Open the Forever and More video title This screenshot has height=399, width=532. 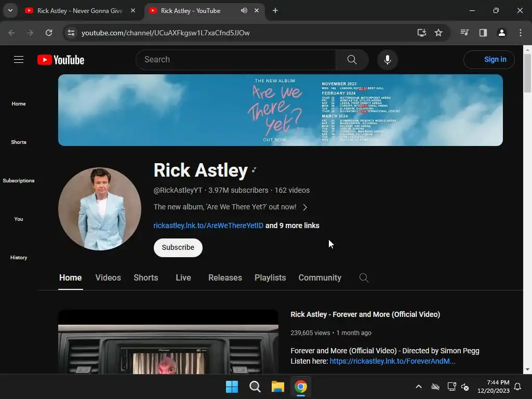(x=365, y=314)
